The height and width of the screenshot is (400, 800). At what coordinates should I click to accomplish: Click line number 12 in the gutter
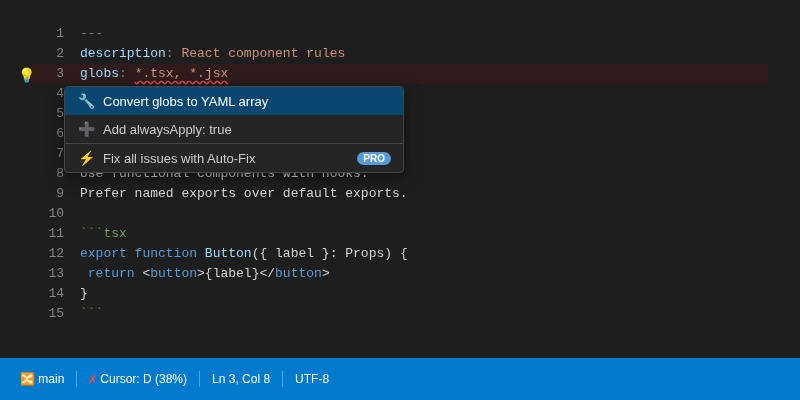(56, 253)
